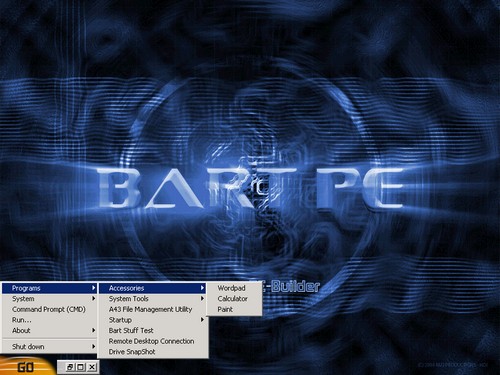Open the GO start button
The width and height of the screenshot is (500, 375).
[x=26, y=366]
